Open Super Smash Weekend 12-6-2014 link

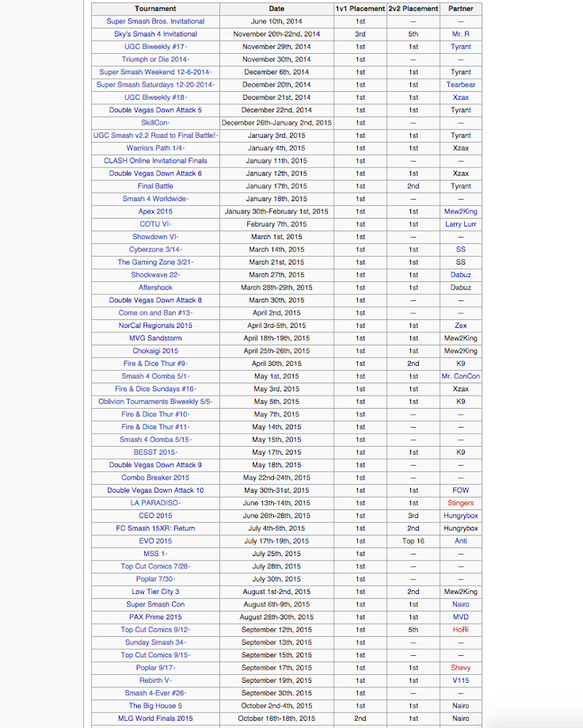pos(154,72)
